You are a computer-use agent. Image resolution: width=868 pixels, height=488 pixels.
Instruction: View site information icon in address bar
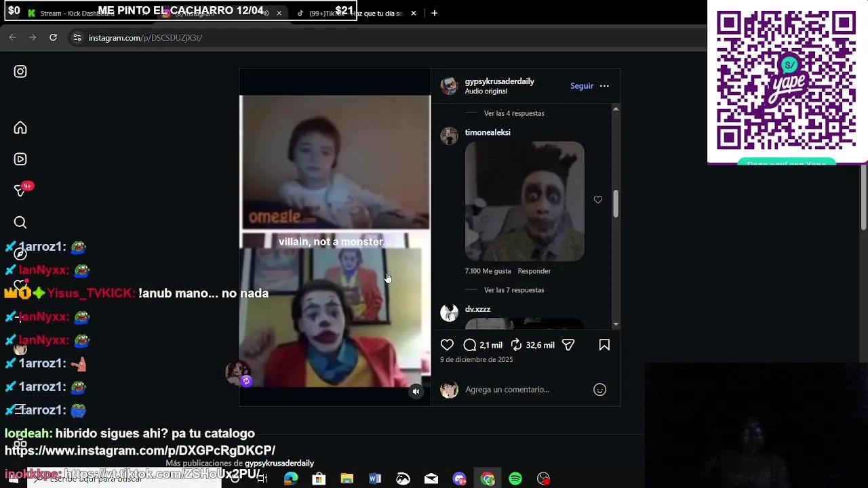[77, 37]
